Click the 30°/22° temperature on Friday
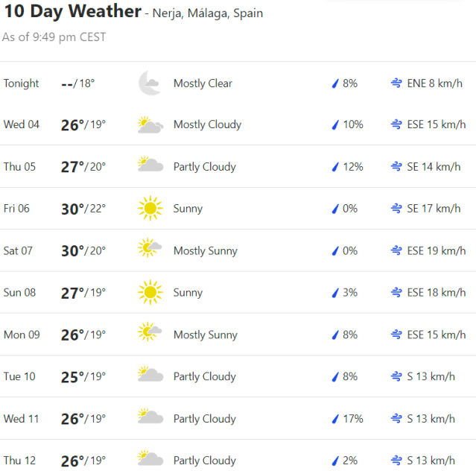This screenshot has width=476, height=471. [x=83, y=209]
